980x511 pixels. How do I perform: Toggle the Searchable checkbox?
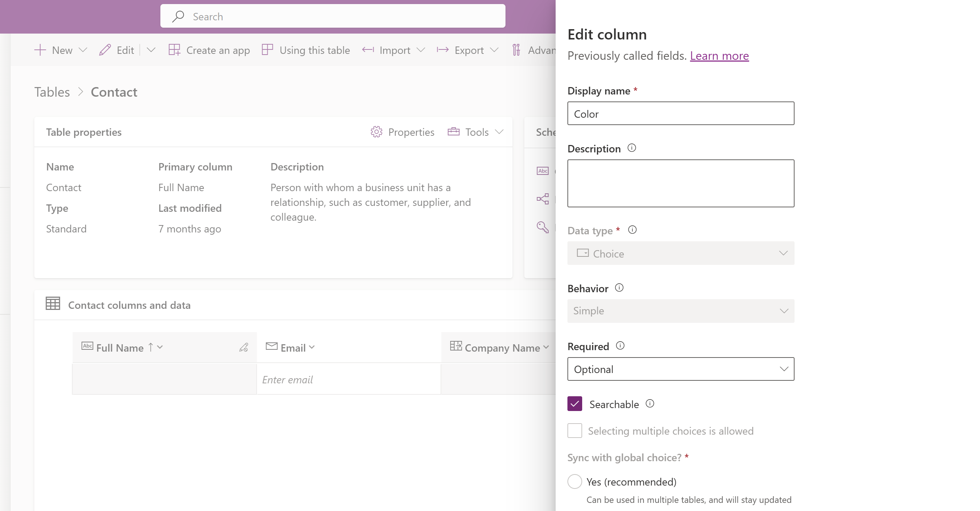coord(574,403)
